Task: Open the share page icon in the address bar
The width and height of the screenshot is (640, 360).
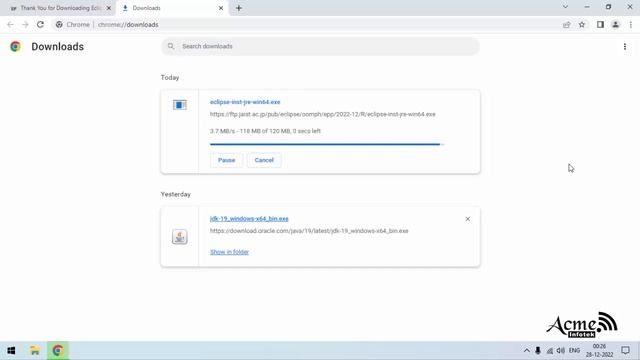Action: coord(567,25)
